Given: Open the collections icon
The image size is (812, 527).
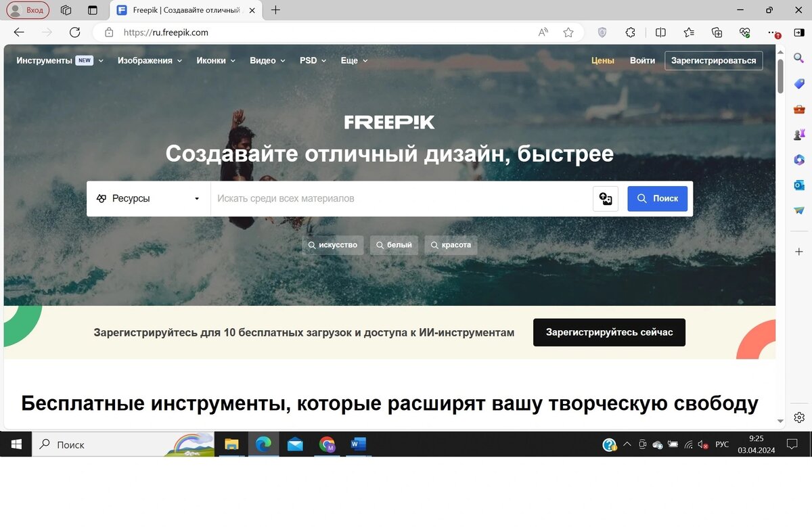Looking at the screenshot, I should click(x=717, y=32).
